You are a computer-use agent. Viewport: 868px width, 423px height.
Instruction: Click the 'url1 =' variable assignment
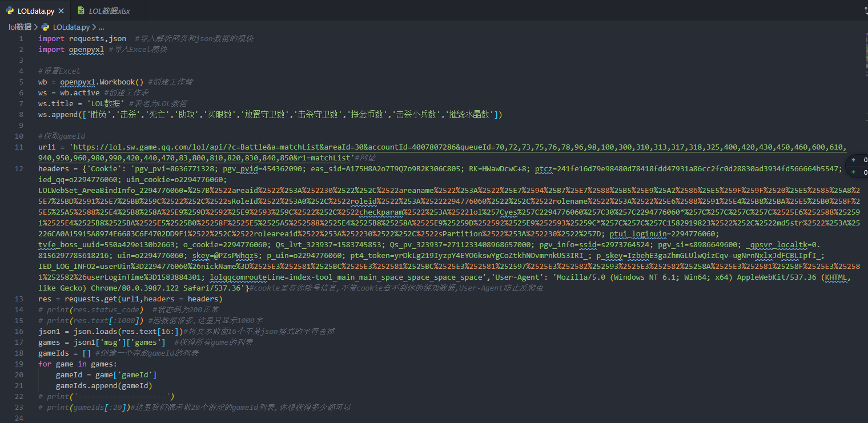[52, 147]
